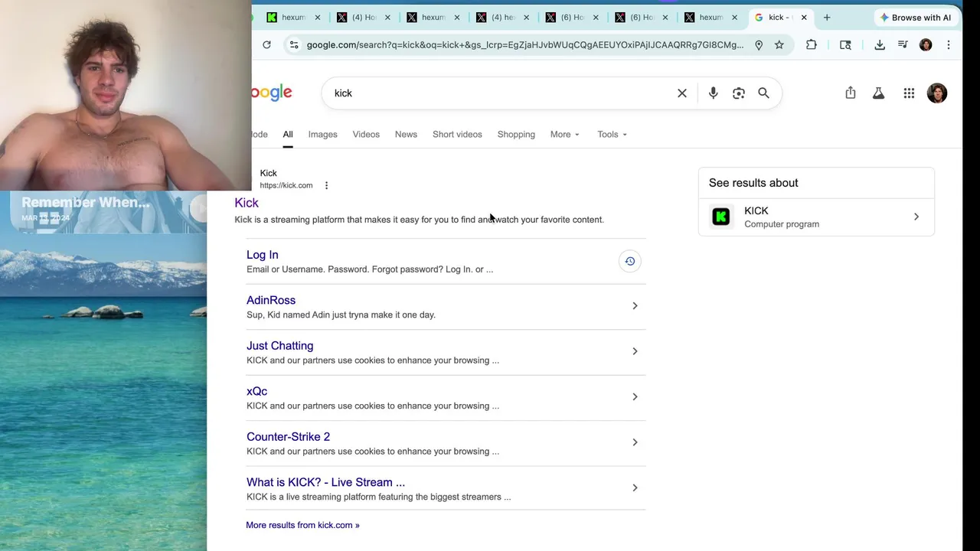Click the webcam video overlay
Screen dimensions: 980x551
[x=126, y=95]
